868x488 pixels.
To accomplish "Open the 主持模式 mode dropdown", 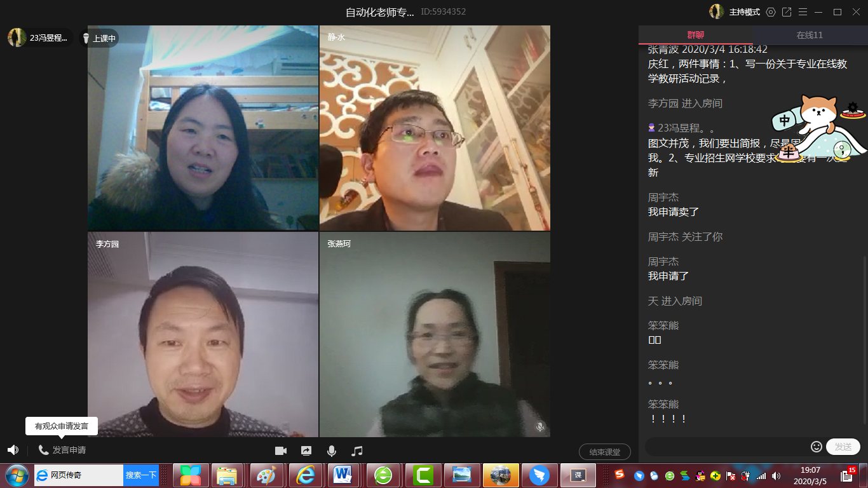I will pos(744,12).
